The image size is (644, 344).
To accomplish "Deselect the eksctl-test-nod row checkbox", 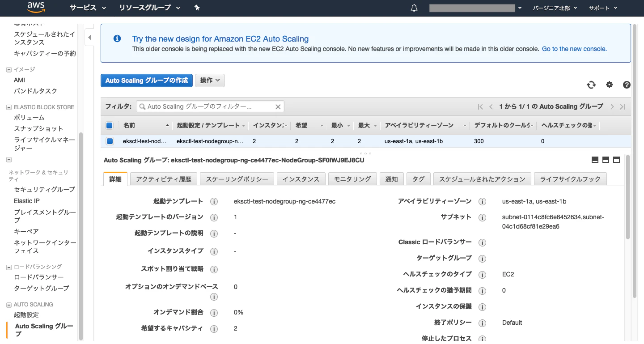I will tap(109, 141).
